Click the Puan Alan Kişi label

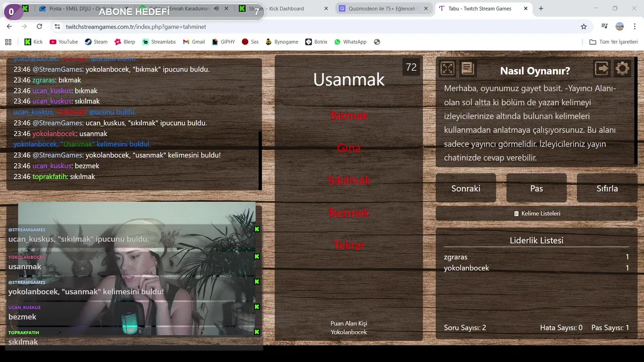[349, 323]
